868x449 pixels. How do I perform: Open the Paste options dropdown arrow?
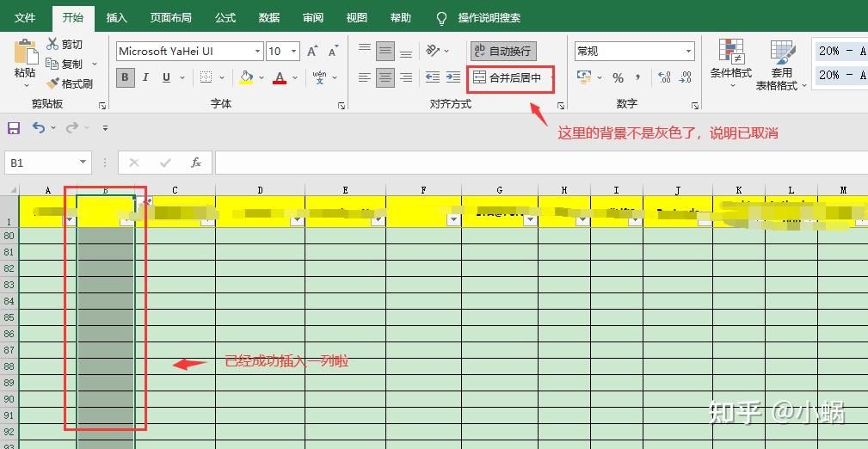coord(26,86)
